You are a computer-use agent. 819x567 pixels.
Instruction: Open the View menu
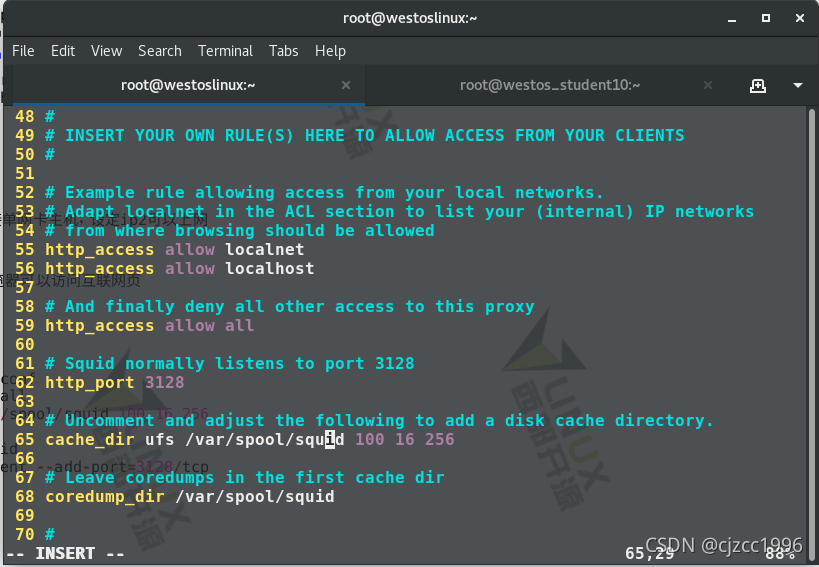tap(107, 51)
